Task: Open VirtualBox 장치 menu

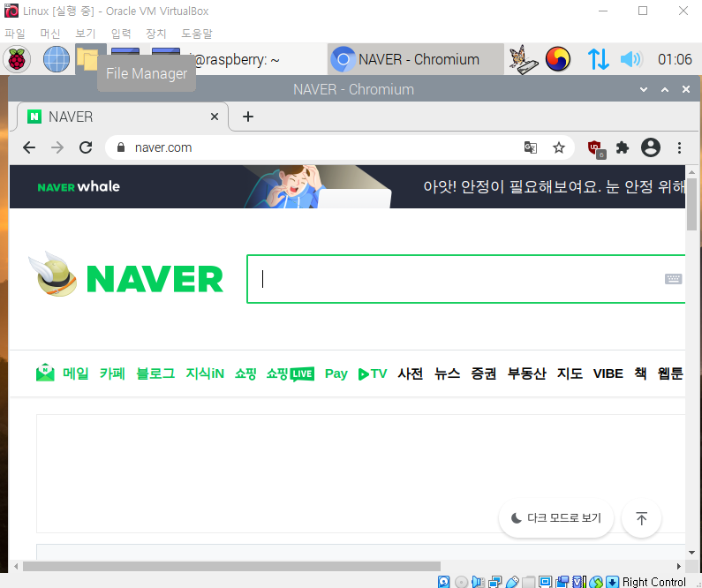Action: 155,34
